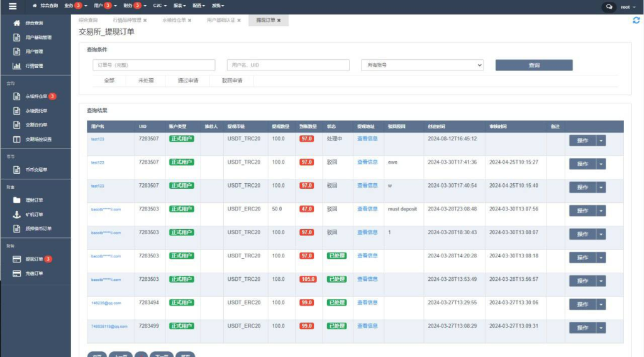Open 综合查询 home icon in the sidebar
This screenshot has width=644, height=357.
point(17,23)
